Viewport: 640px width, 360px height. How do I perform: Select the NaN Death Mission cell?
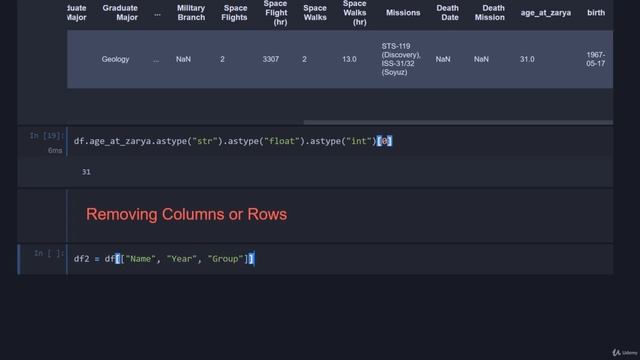[481, 59]
